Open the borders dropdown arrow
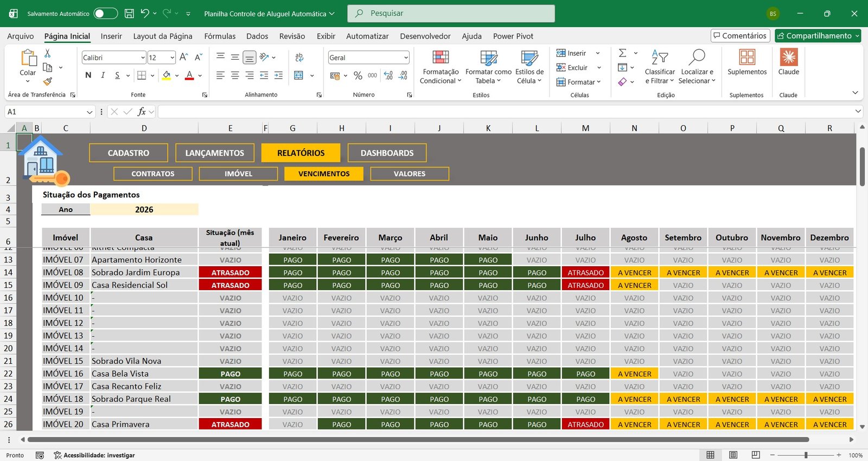 click(152, 75)
